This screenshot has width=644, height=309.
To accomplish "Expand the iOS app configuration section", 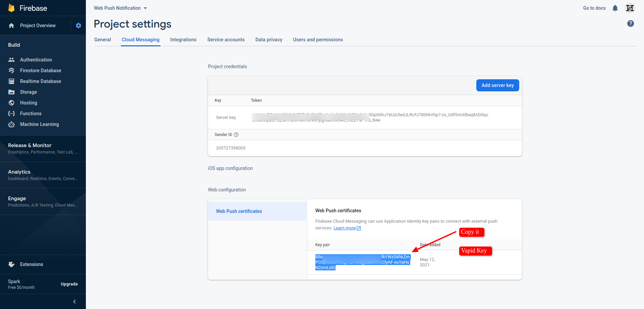I will [230, 168].
